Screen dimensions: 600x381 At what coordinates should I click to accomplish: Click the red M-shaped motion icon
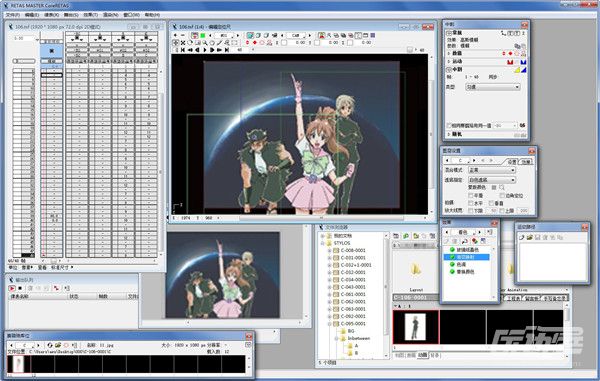pos(510,62)
